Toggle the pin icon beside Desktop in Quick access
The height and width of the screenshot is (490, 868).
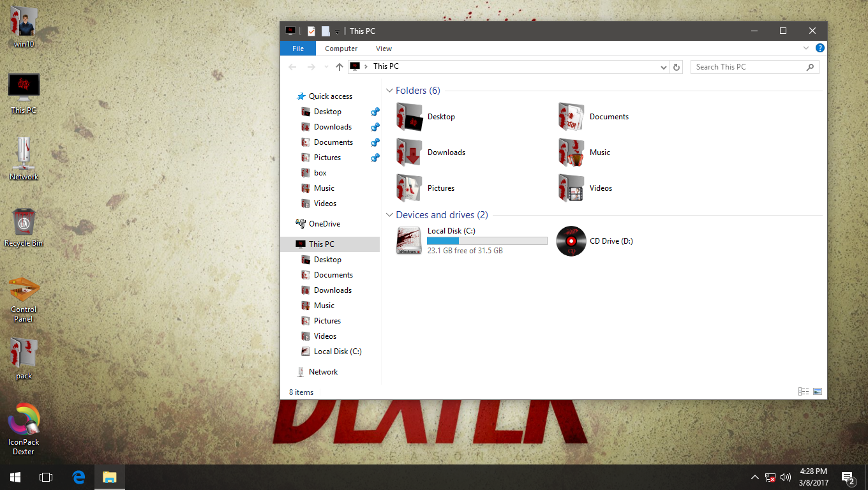[375, 112]
